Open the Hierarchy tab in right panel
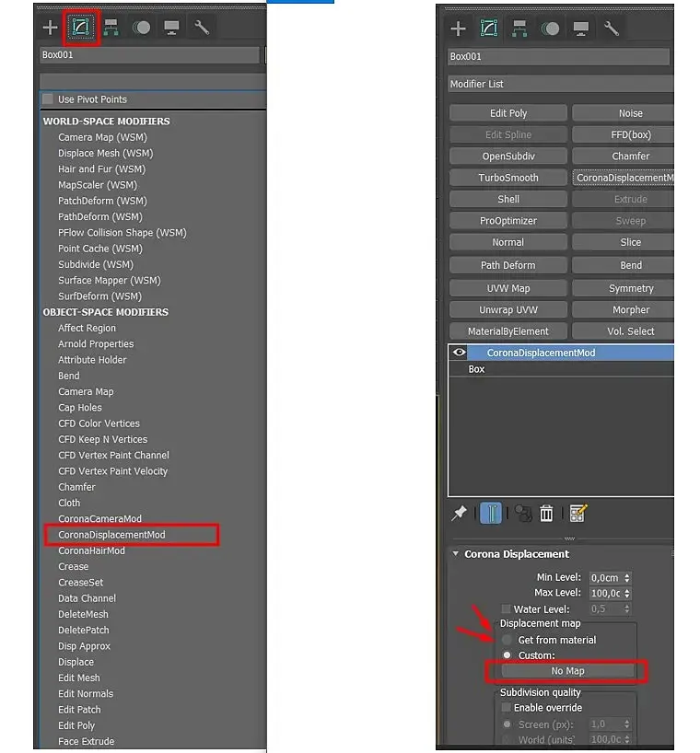This screenshot has width=700, height=753. point(519,29)
